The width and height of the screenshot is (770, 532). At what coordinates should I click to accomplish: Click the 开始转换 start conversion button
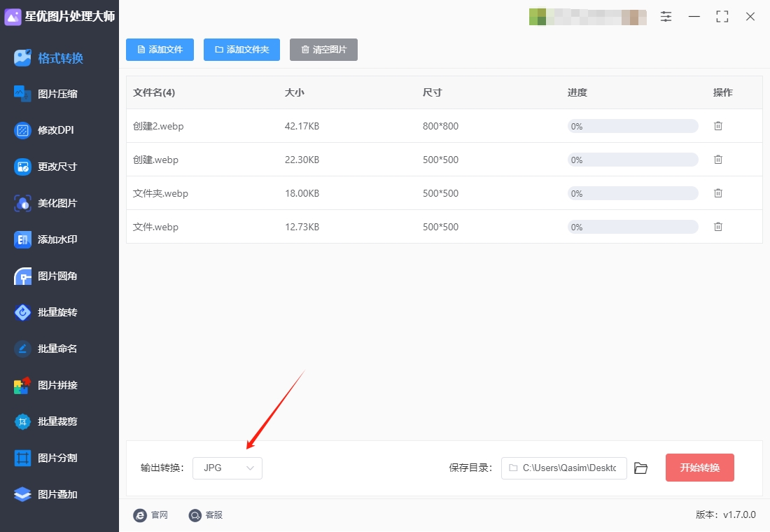coord(700,468)
